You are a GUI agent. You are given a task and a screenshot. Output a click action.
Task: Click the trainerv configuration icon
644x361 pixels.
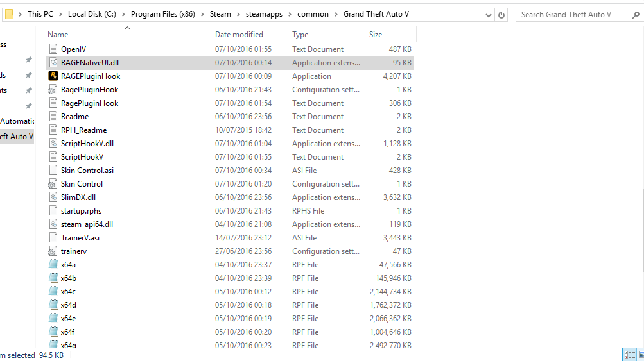point(53,251)
